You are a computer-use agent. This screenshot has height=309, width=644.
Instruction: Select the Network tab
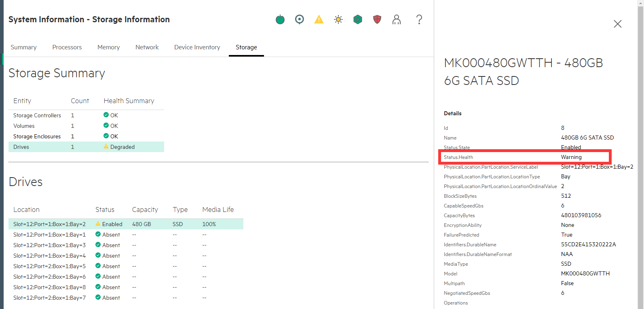pyautogui.click(x=147, y=47)
